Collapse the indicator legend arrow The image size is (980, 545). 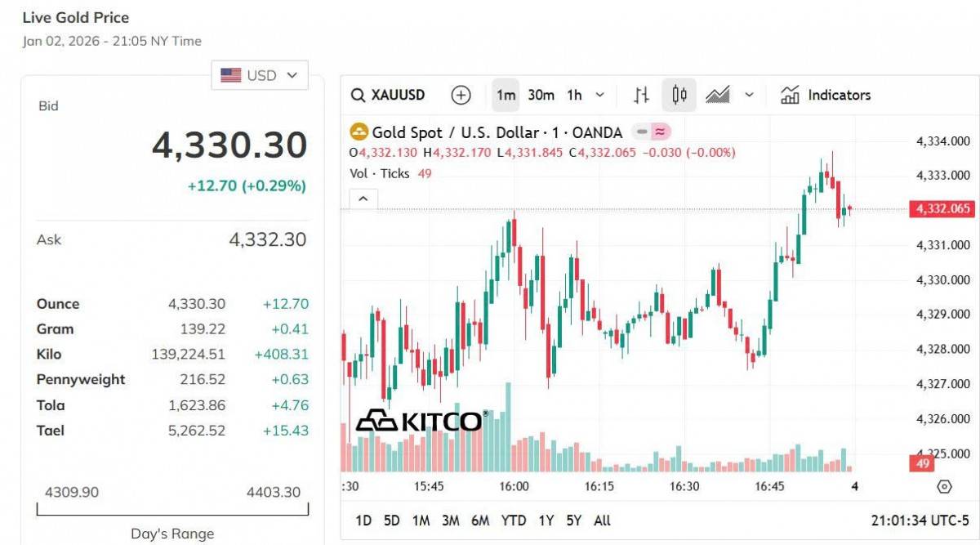coord(363,199)
